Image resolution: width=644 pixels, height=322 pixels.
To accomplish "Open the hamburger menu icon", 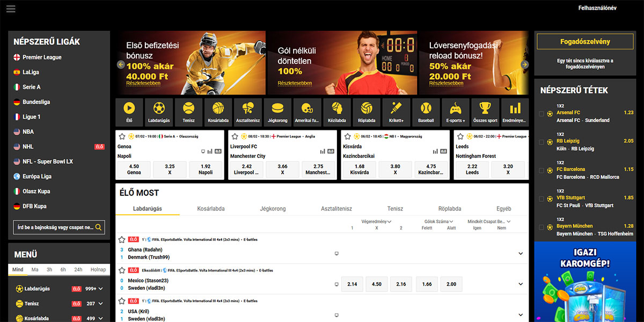I will [x=11, y=9].
